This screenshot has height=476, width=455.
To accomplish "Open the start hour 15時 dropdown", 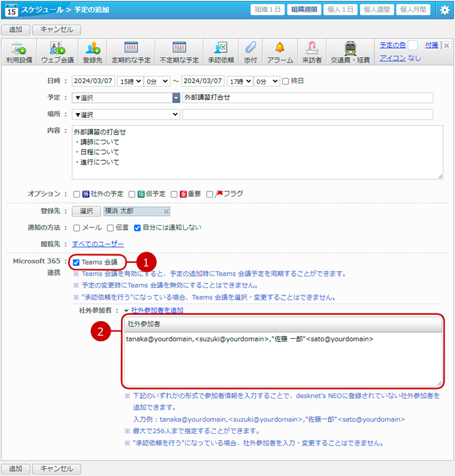I will [130, 81].
